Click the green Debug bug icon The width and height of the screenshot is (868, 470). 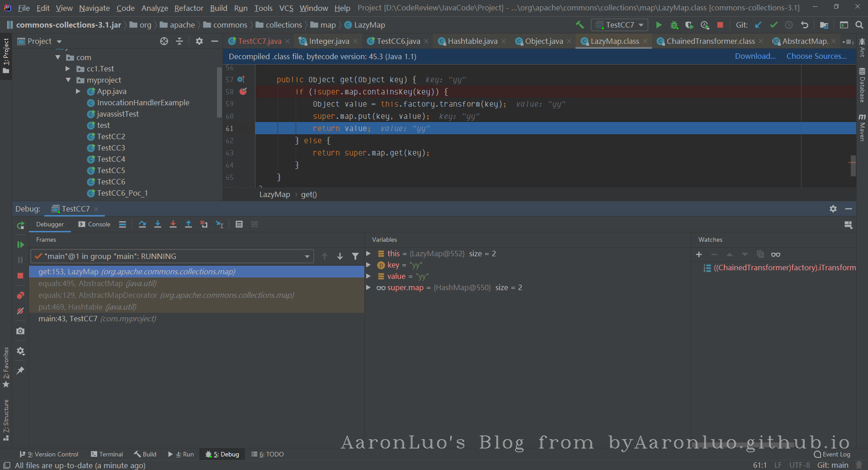coord(674,25)
